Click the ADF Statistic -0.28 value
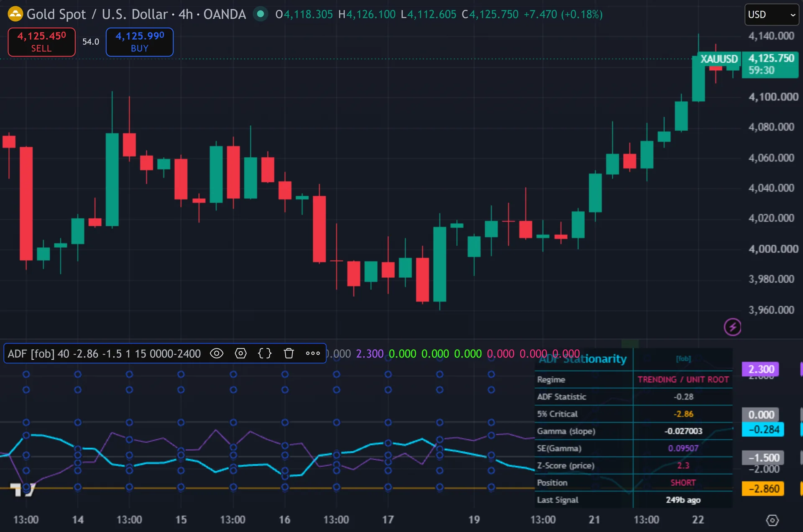The image size is (803, 532). pos(683,397)
